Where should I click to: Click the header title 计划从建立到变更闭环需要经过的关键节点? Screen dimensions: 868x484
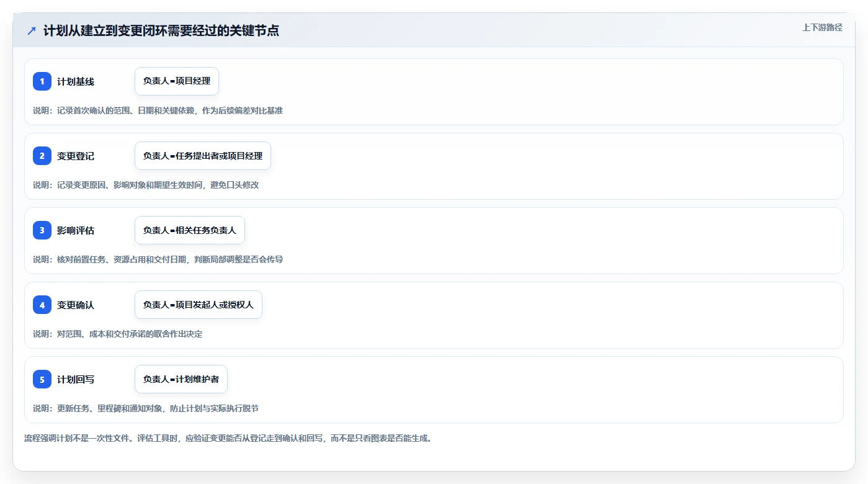coord(161,31)
